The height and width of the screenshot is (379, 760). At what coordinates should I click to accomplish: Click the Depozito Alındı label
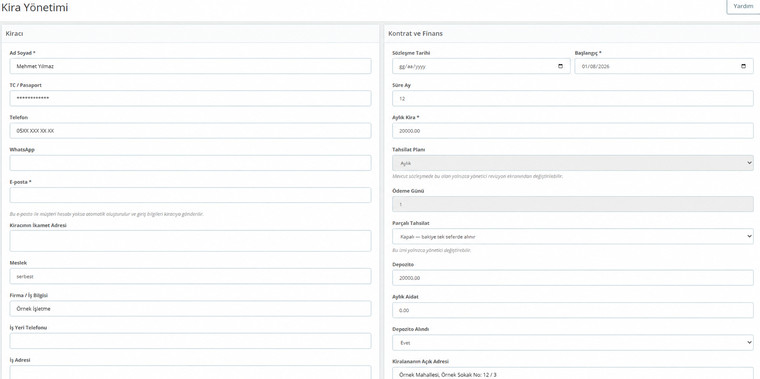pyautogui.click(x=411, y=329)
